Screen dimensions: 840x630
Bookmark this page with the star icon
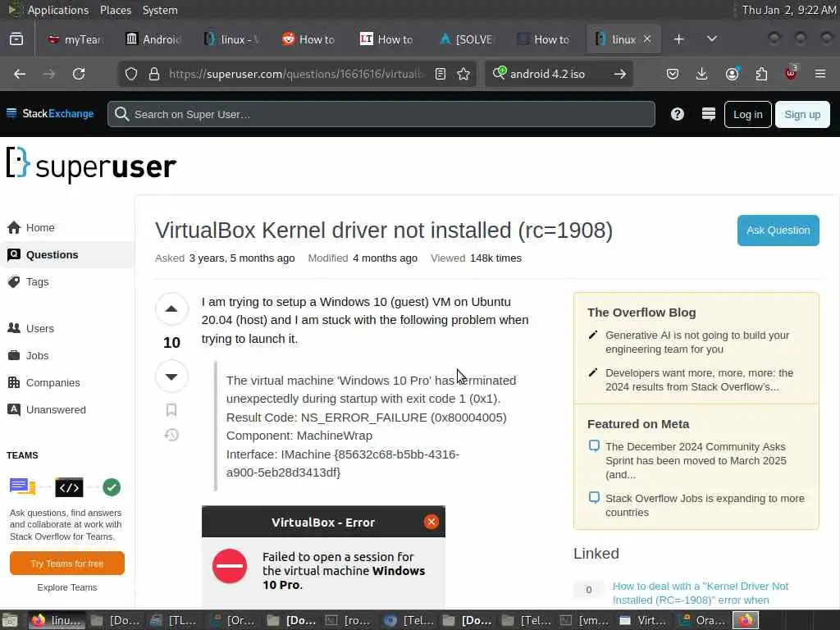coord(464,74)
